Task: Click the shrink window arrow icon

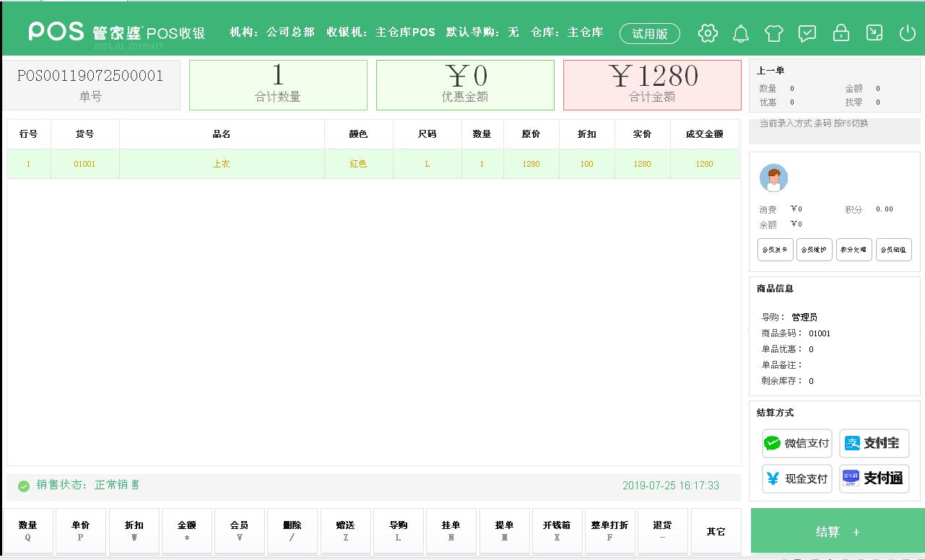Action: (x=874, y=33)
